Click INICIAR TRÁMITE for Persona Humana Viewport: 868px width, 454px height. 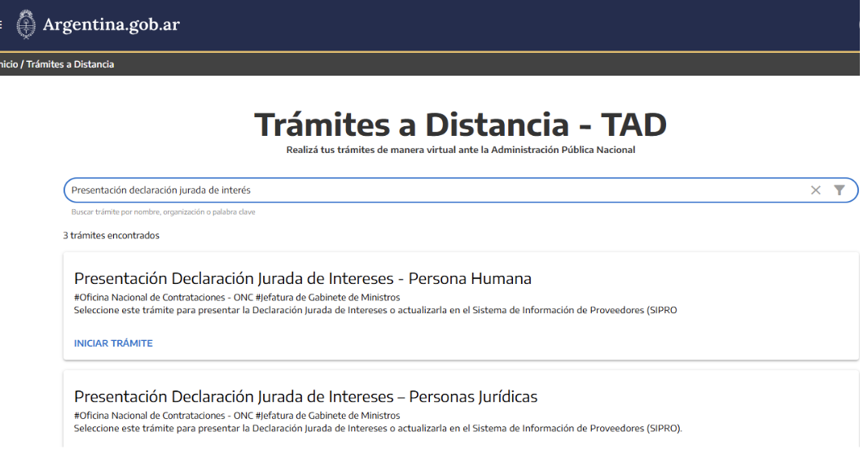tap(113, 343)
